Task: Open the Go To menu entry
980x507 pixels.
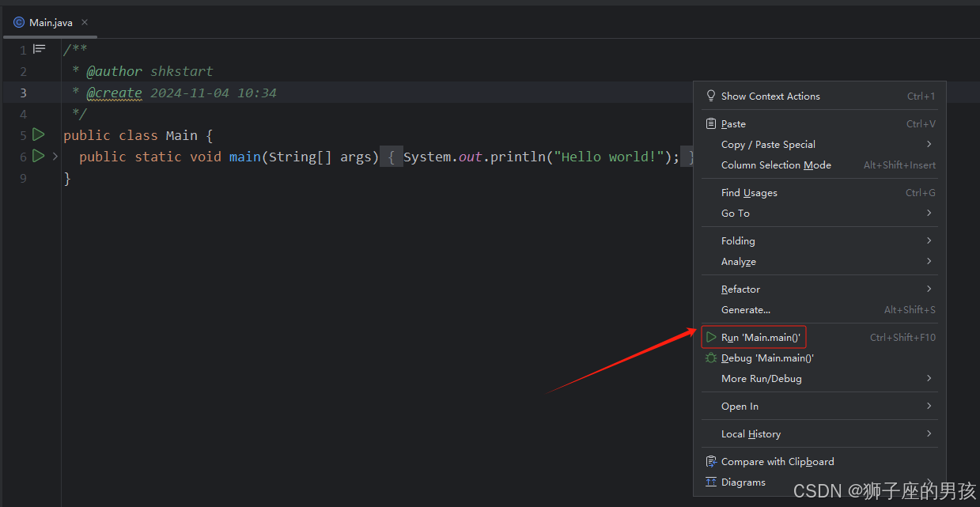Action: click(819, 213)
